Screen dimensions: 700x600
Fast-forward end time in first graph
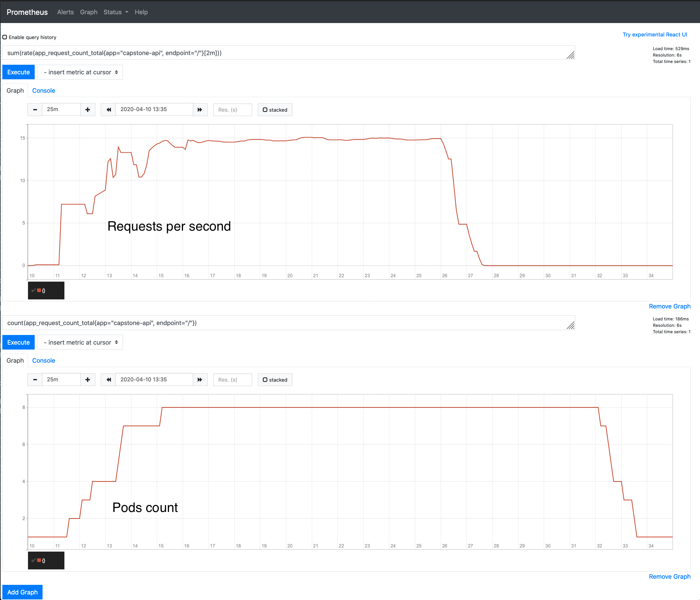[200, 110]
